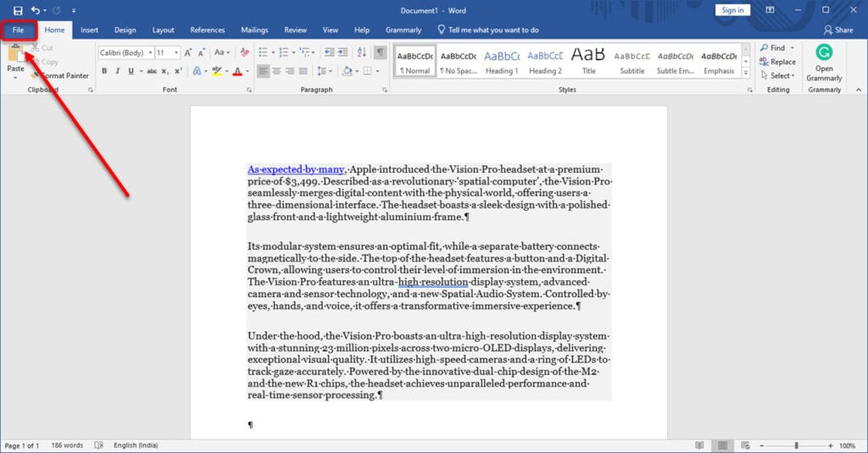Viewport: 868px width, 453px height.
Task: Start a bulleted list
Action: (x=263, y=52)
